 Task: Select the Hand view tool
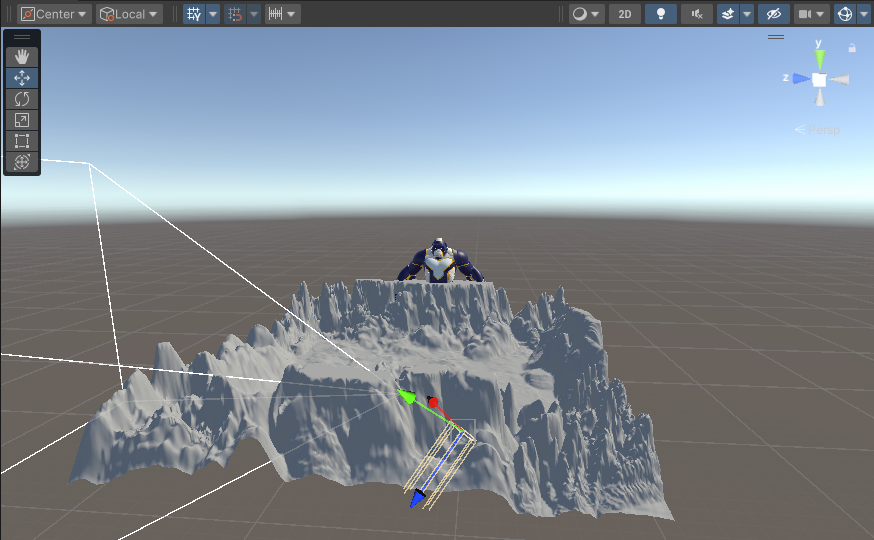click(x=22, y=57)
